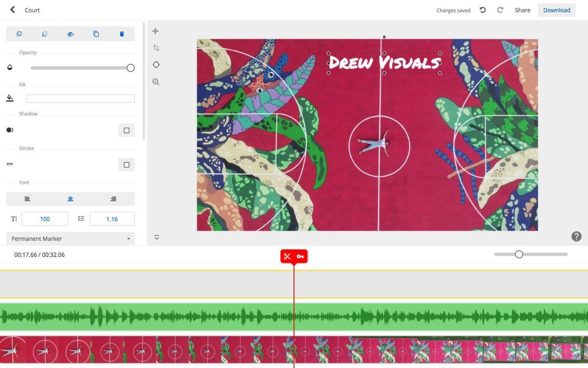Add keyframe with the key icon
Screen dimensions: 588x368
(300, 256)
